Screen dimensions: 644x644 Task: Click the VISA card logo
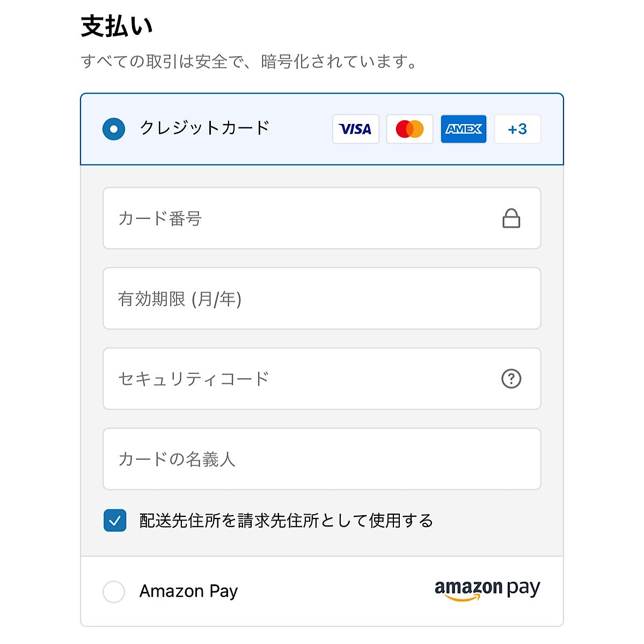[355, 129]
